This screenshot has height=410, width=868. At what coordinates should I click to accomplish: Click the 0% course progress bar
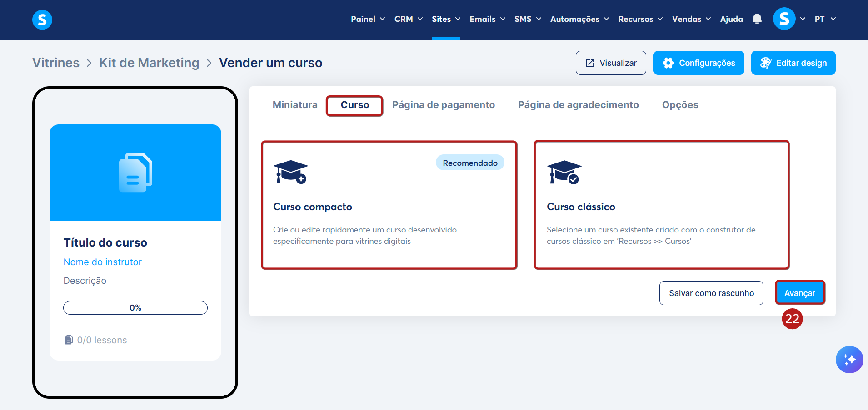pyautogui.click(x=135, y=308)
